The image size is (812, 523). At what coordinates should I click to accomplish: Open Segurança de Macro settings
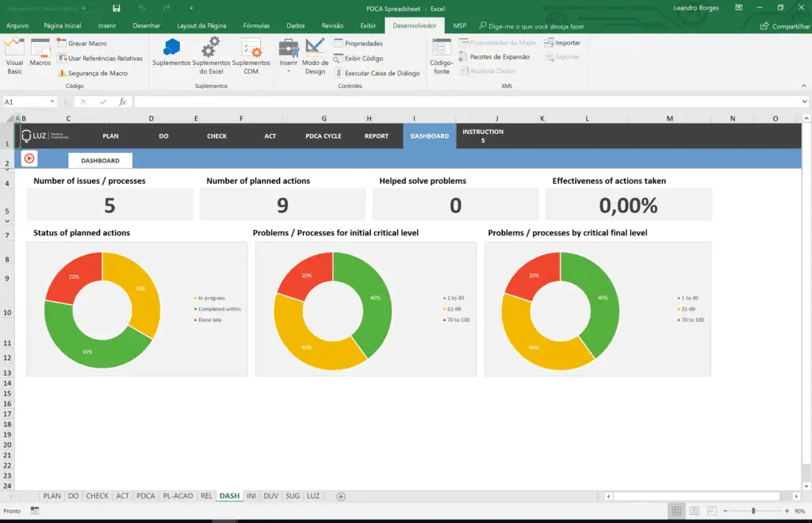pyautogui.click(x=92, y=74)
